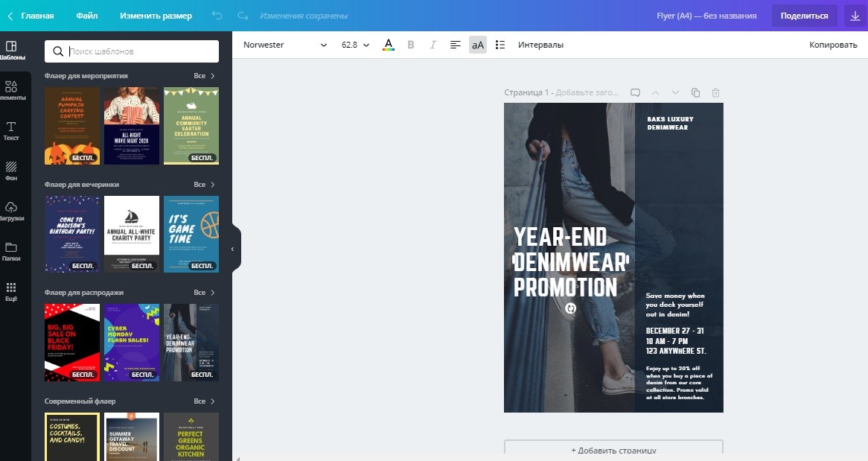Viewport: 868px width, 461px height.
Task: Open the Изменить размер menu
Action: point(156,16)
